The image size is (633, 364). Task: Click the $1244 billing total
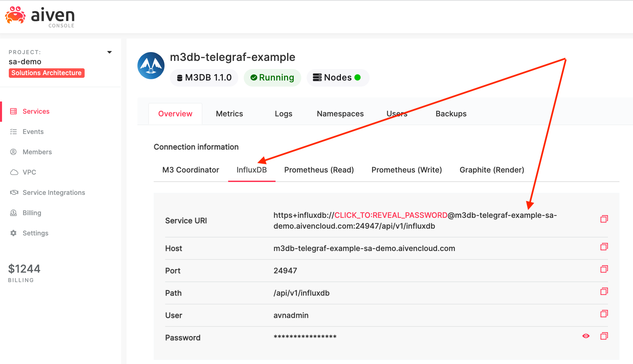24,269
